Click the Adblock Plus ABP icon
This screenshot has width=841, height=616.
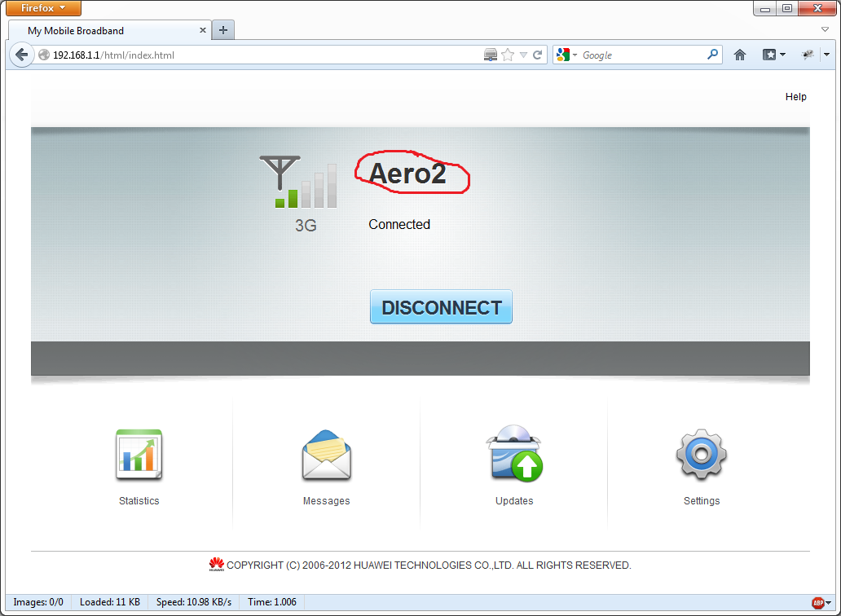817,603
